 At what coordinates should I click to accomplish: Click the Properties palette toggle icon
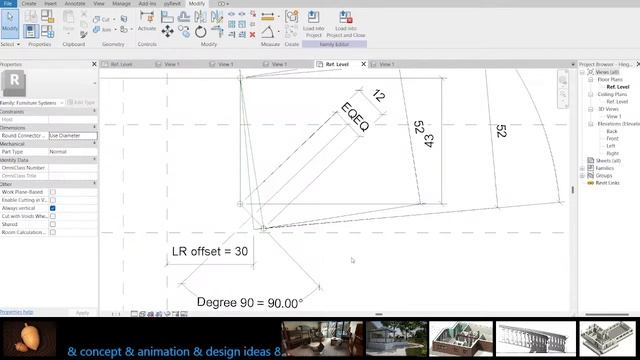31,31
